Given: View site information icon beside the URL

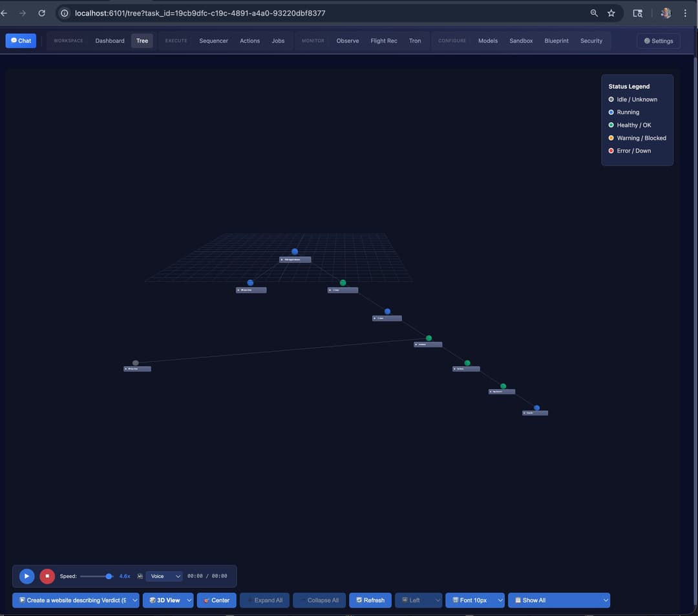Looking at the screenshot, I should pyautogui.click(x=65, y=13).
